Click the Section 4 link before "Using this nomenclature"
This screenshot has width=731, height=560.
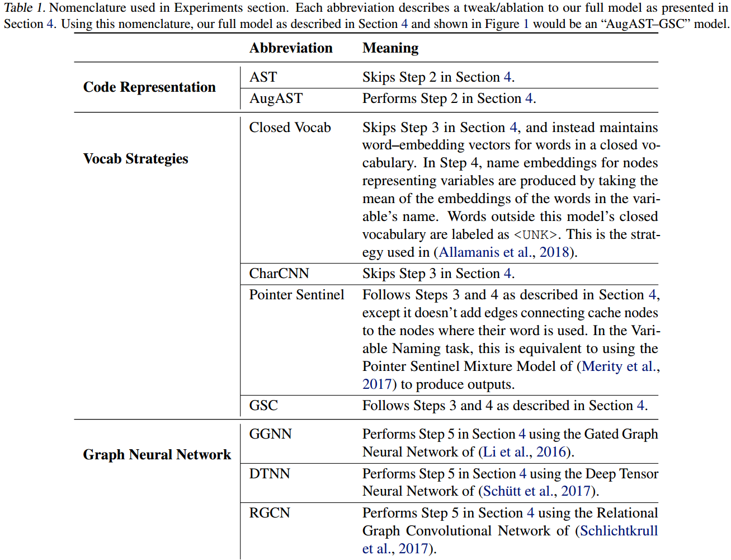point(50,23)
